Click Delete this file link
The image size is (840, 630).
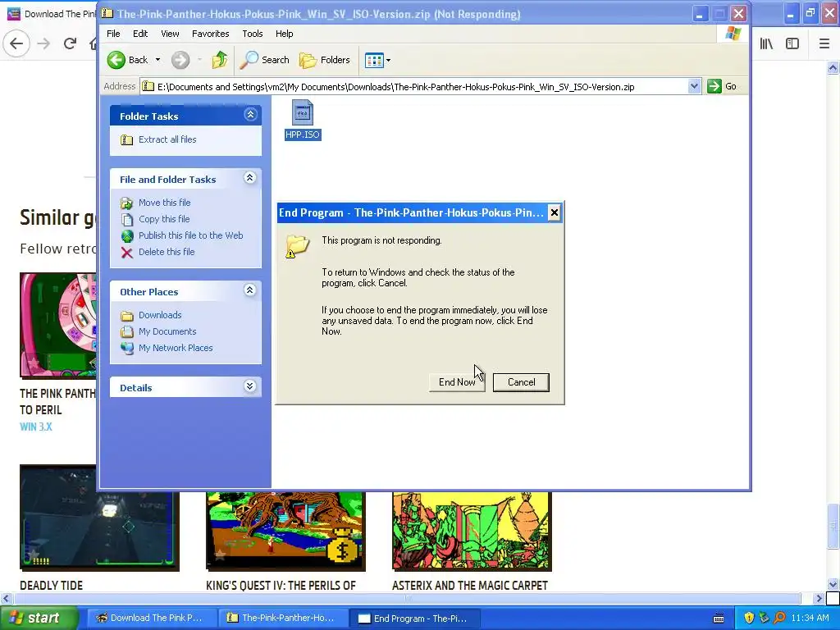click(x=167, y=252)
